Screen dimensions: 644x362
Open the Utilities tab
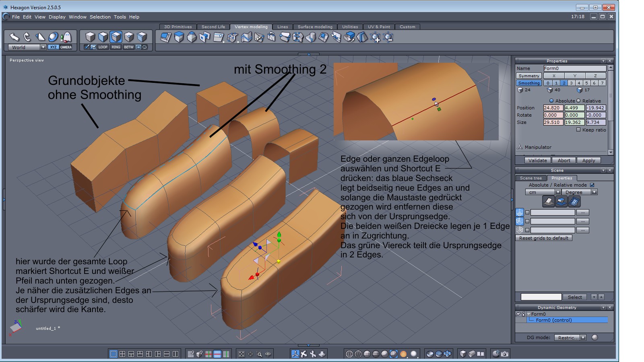coord(350,27)
